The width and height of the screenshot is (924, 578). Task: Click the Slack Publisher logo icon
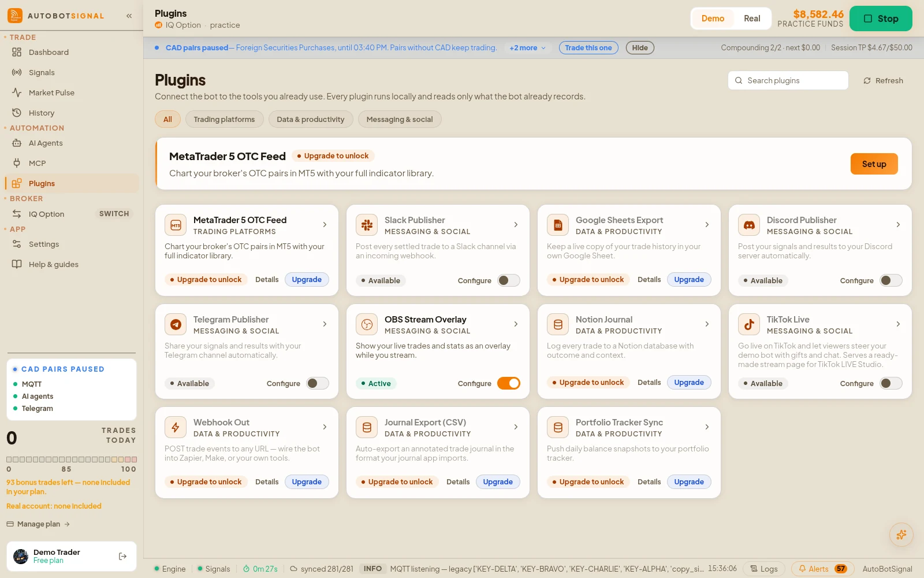(367, 225)
